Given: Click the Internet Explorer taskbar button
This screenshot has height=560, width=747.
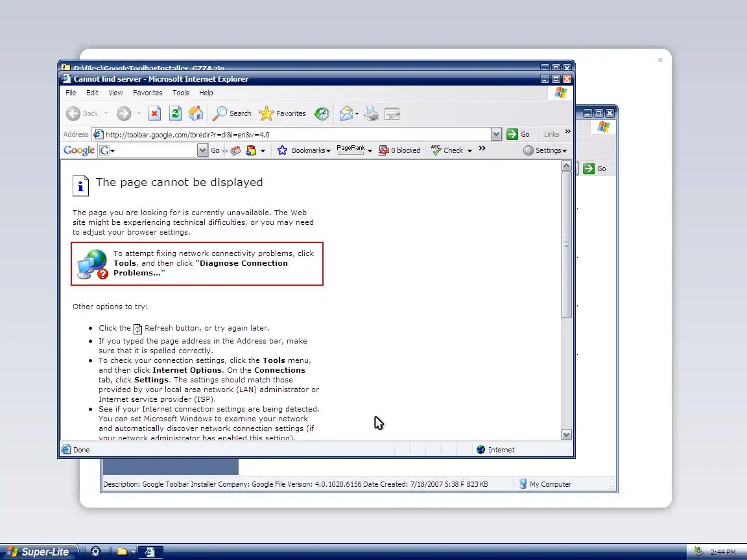Looking at the screenshot, I should click(x=150, y=552).
